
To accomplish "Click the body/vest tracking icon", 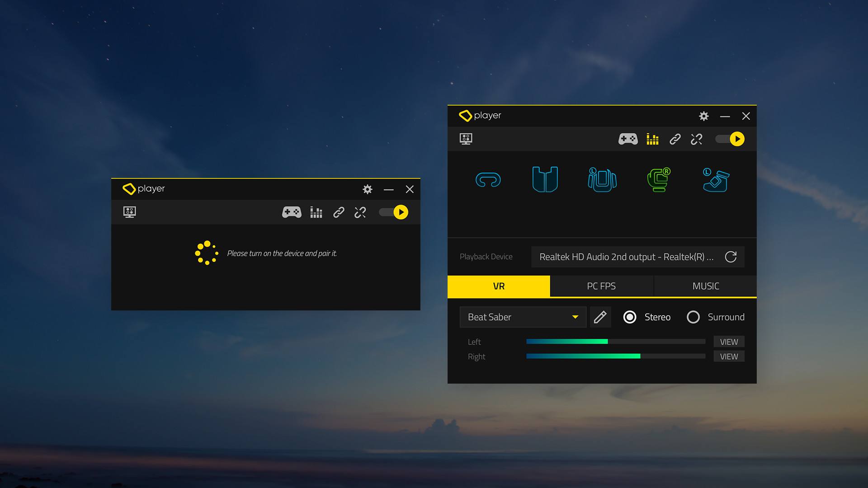I will coord(544,180).
